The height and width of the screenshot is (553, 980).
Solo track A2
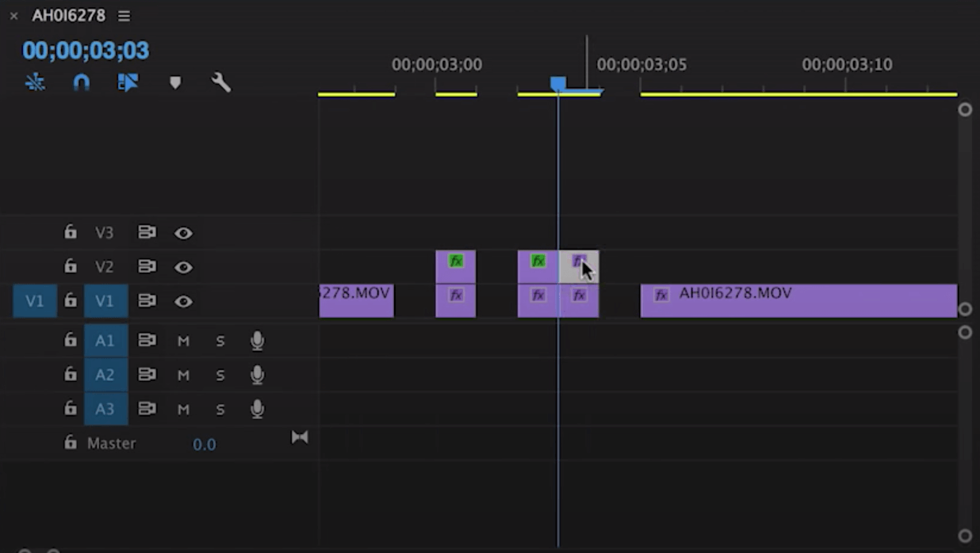tap(220, 376)
